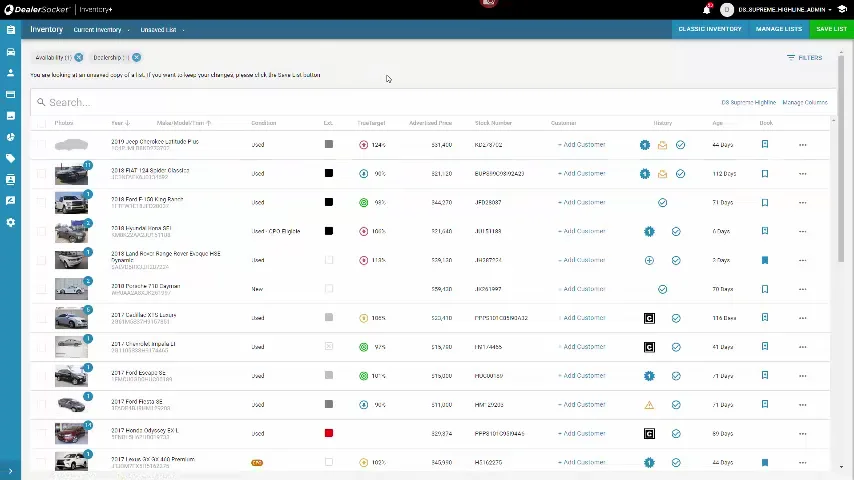Open the Classic Inventory tab
Viewport: 854px width, 480px height.
tap(710, 29)
